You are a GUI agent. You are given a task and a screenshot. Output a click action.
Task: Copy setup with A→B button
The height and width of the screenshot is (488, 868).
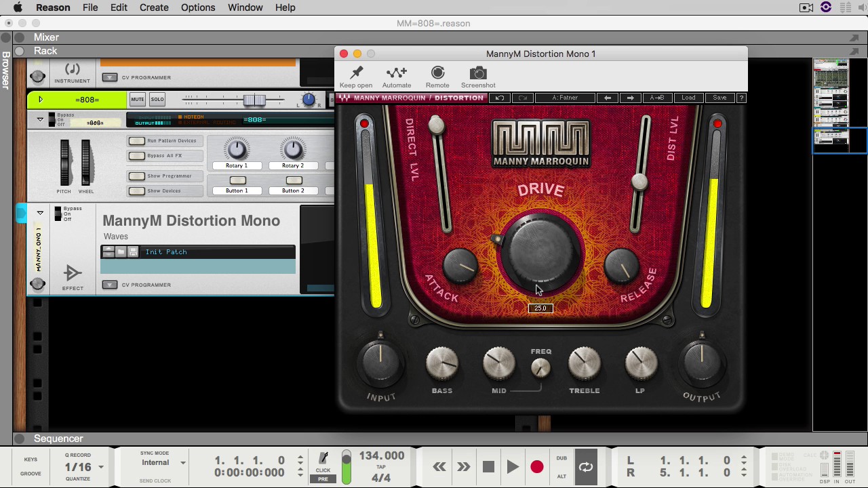click(657, 98)
